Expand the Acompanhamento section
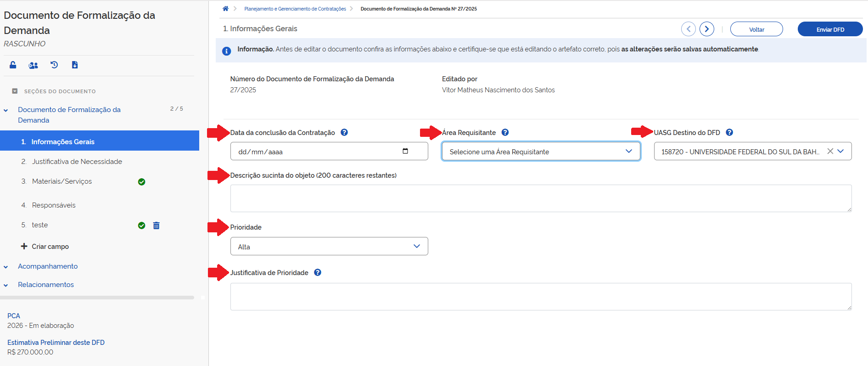Image resolution: width=868 pixels, height=366 pixels. 48,266
